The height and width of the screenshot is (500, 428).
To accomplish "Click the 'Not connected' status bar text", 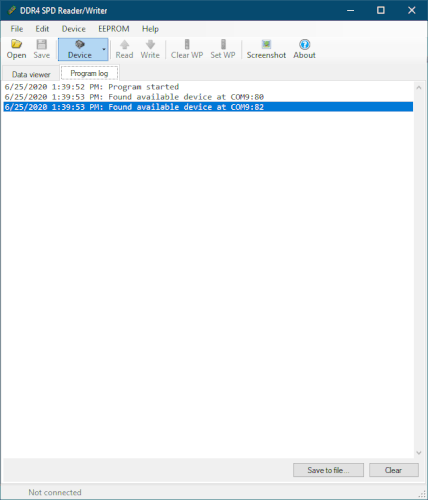I will pos(55,492).
